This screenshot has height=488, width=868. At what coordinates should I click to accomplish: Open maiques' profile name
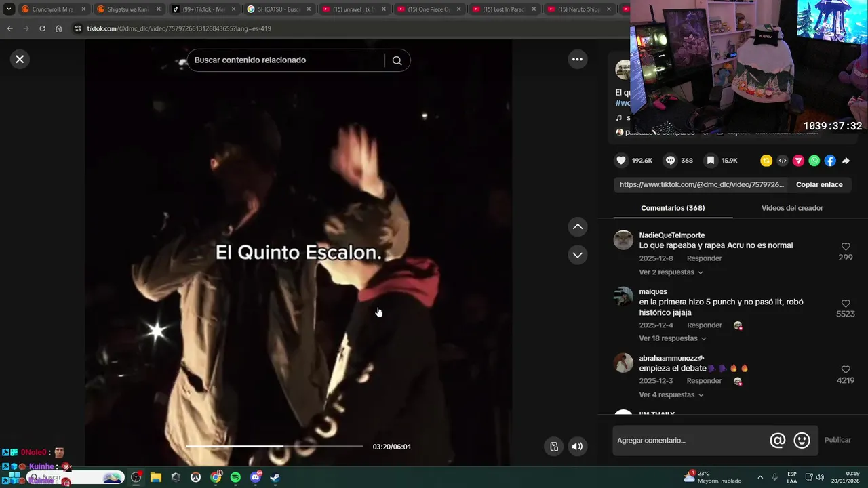click(x=653, y=292)
